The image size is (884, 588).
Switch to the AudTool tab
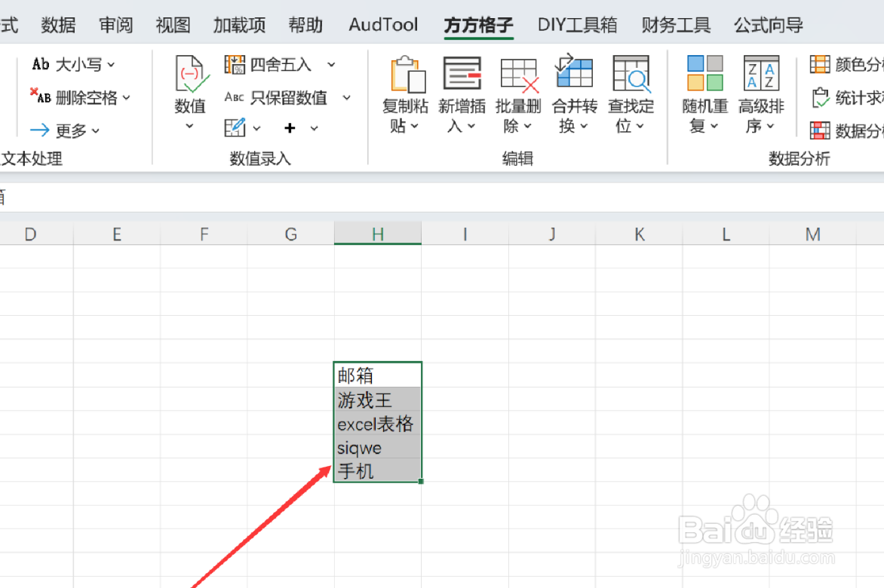click(383, 25)
